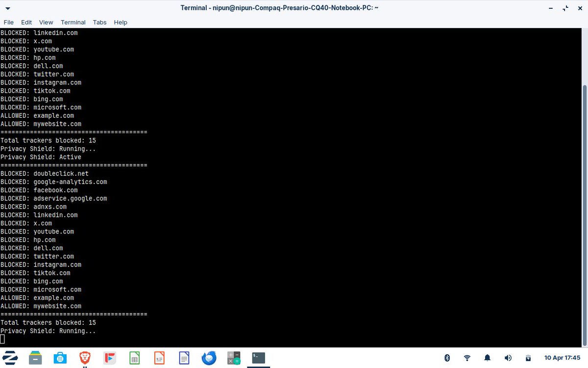
Task: Launch the Files manager from taskbar
Action: [35, 358]
